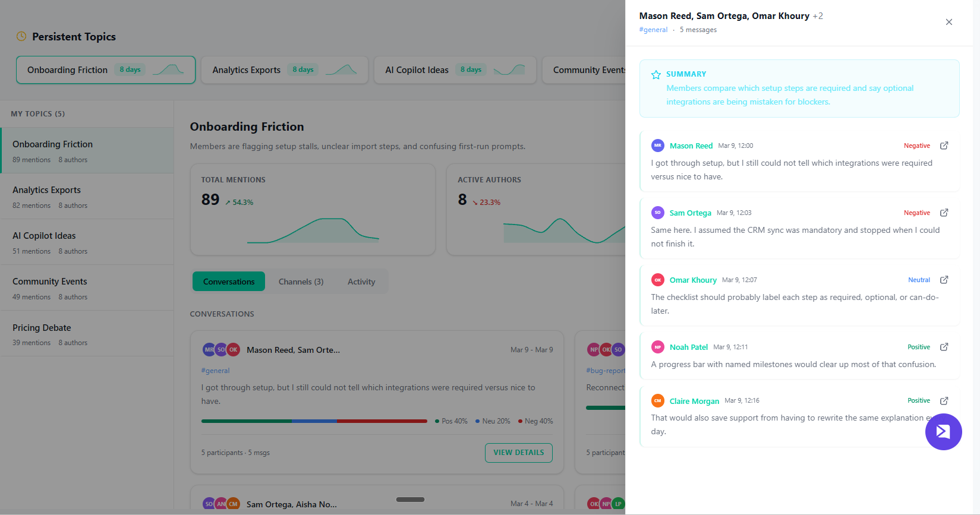Switch to the Activity tab
The image size is (980, 515).
point(361,282)
